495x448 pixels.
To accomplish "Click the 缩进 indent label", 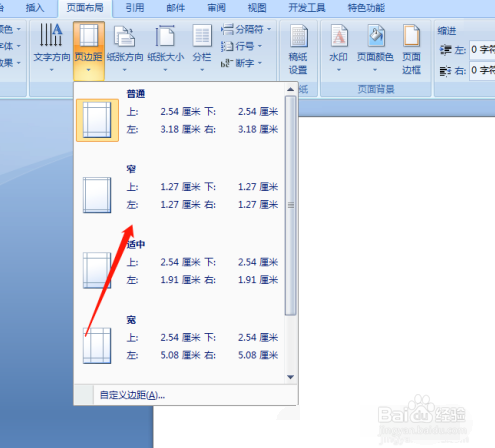I will 447,31.
